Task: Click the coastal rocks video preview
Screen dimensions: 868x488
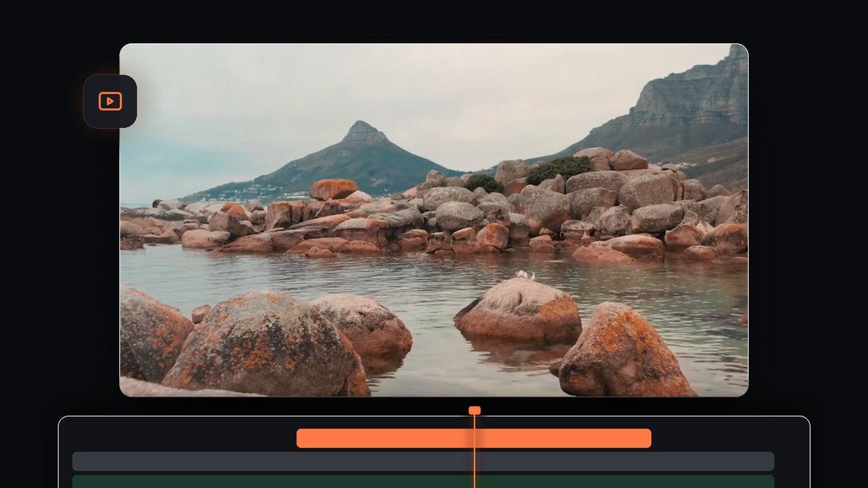Action: point(434,220)
